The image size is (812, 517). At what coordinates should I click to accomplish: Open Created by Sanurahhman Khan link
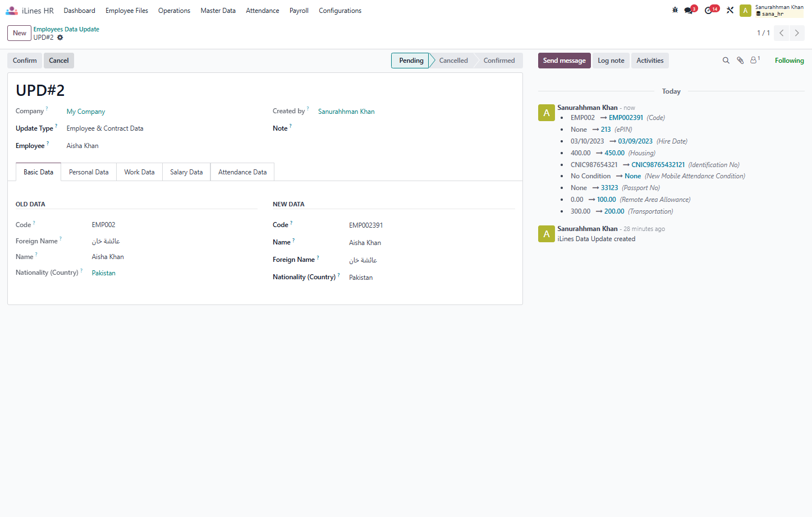click(x=346, y=112)
